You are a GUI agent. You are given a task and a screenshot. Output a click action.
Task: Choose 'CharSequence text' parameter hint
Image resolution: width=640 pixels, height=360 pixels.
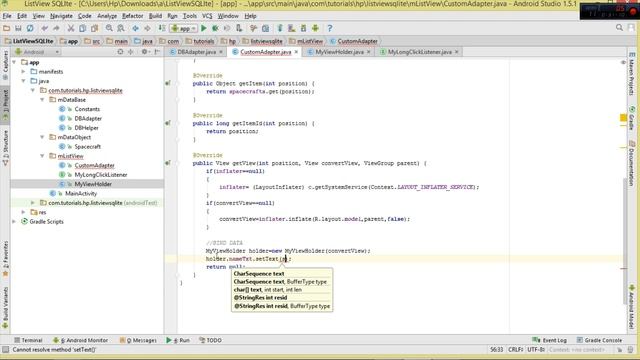click(x=259, y=273)
